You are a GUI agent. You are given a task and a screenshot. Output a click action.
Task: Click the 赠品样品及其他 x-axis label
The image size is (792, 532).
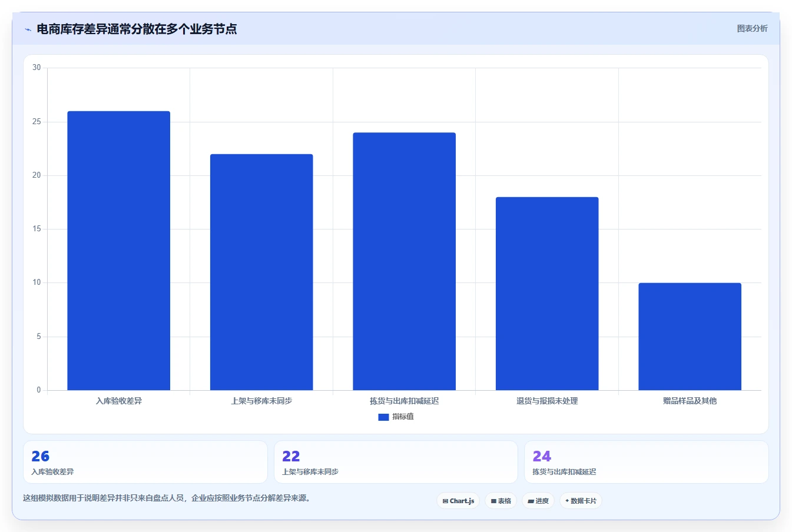coord(690,401)
